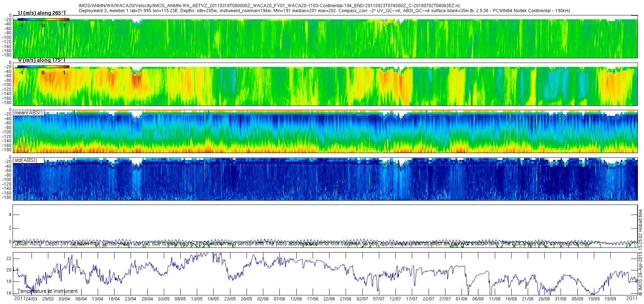Click the 4 tick on the depth variation axis
644x304 pixels.
(x=10, y=215)
